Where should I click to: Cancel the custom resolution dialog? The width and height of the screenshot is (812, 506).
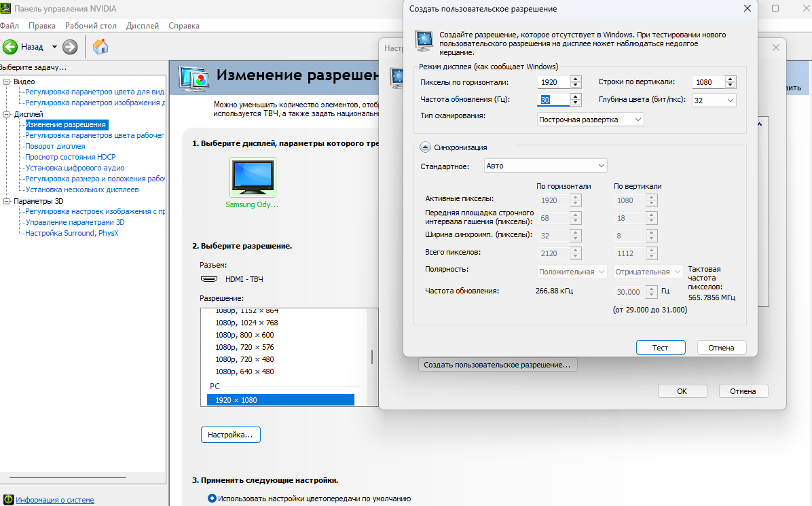722,348
